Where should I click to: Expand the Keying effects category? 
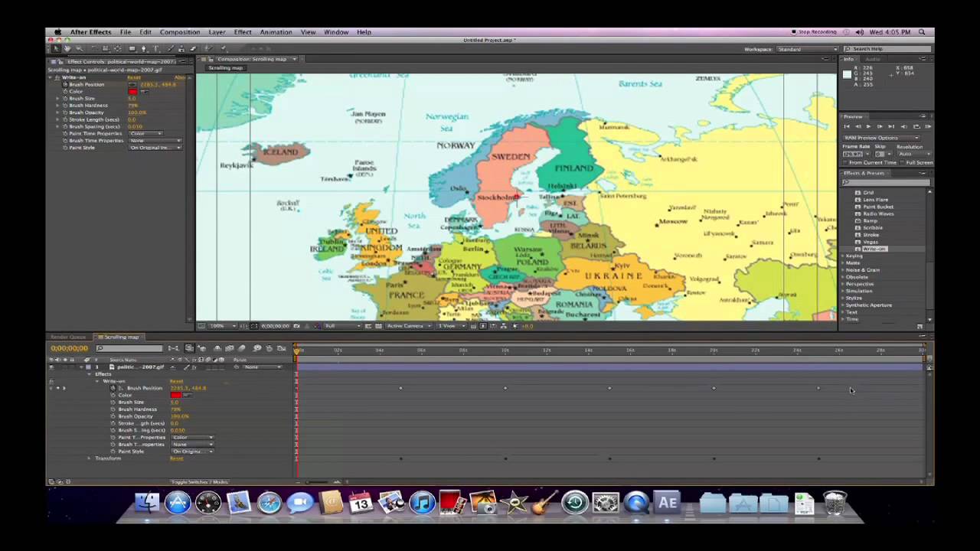843,256
